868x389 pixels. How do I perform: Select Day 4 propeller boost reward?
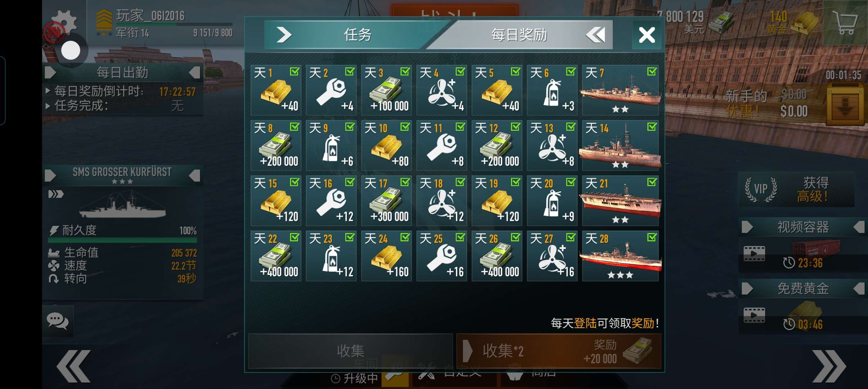coord(442,90)
